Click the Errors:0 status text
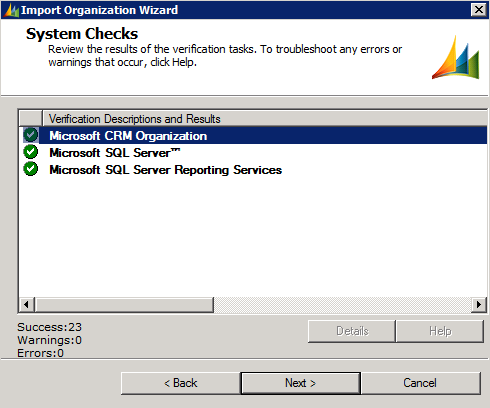The image size is (490, 408). (x=40, y=353)
